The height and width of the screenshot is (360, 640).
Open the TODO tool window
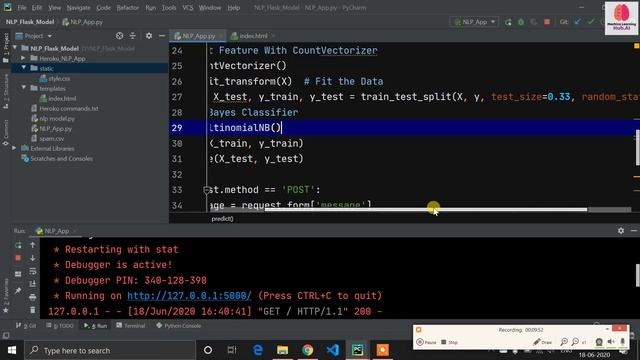coord(60,326)
